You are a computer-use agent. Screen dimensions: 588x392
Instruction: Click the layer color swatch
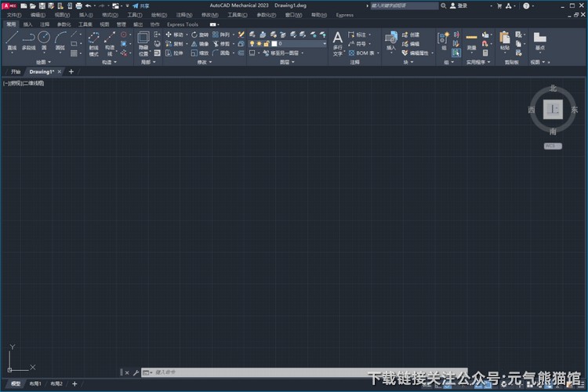click(x=274, y=44)
